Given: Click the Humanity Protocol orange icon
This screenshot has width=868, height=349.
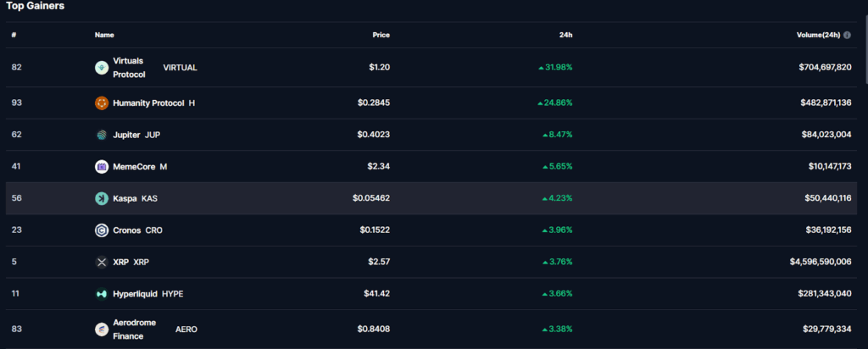Looking at the screenshot, I should point(102,102).
